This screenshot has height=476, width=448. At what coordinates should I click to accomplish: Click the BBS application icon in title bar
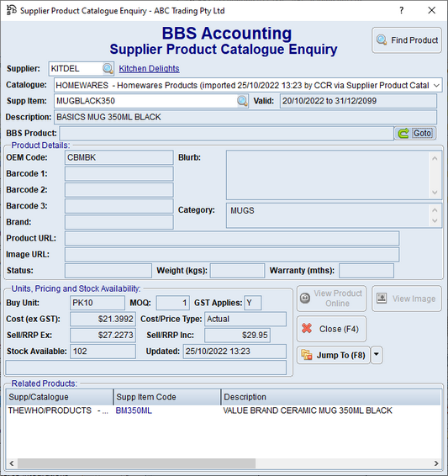pyautogui.click(x=11, y=10)
